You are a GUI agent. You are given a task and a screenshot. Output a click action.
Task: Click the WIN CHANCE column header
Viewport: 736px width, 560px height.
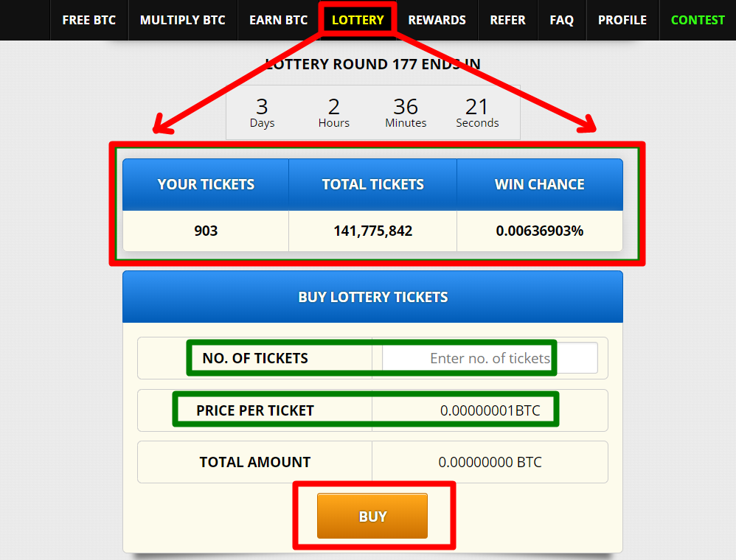coord(540,184)
